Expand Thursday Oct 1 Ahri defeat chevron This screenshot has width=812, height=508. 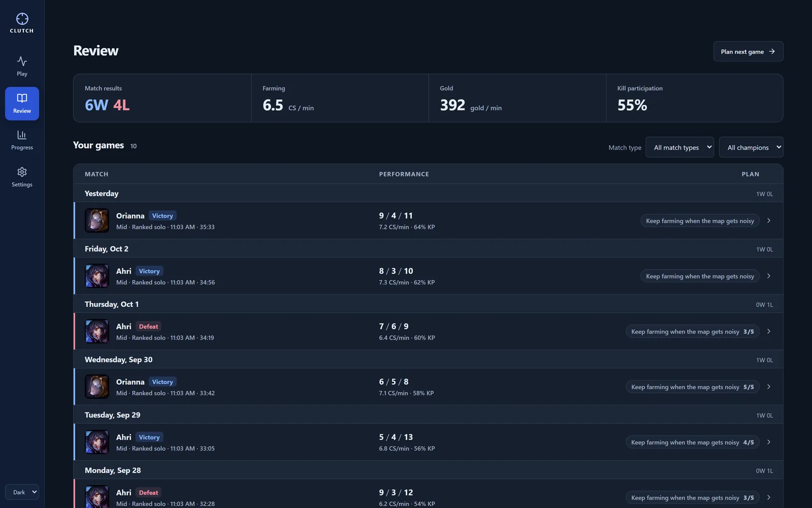click(x=769, y=331)
